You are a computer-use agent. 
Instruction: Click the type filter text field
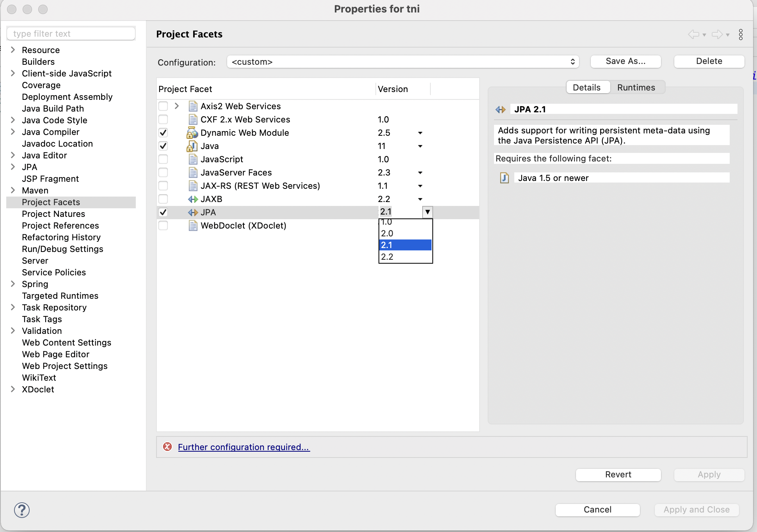pyautogui.click(x=71, y=34)
